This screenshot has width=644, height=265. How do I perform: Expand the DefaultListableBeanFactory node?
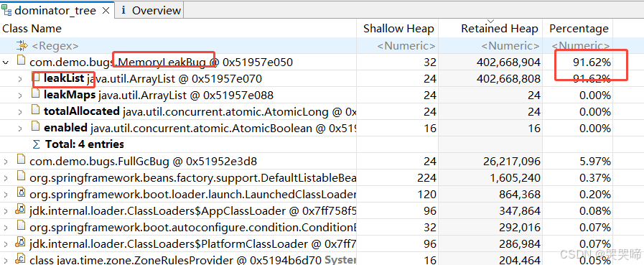[x=5, y=178]
